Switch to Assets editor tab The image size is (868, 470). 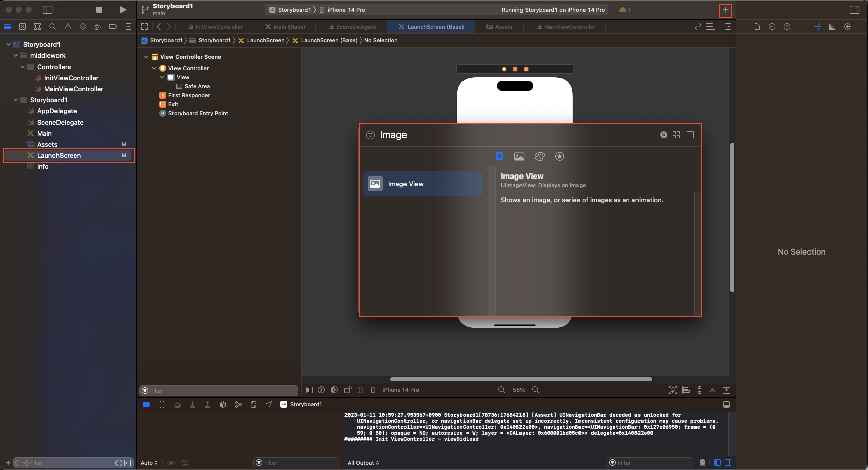tap(499, 27)
